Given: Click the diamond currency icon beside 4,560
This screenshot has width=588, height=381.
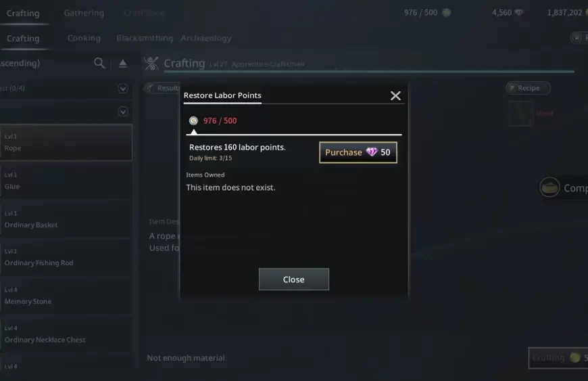Looking at the screenshot, I should point(518,13).
